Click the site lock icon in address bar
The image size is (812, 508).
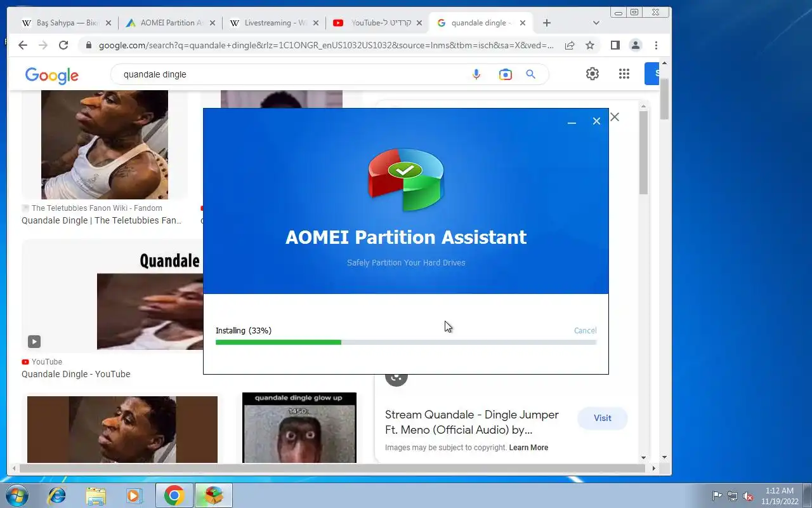(88, 46)
